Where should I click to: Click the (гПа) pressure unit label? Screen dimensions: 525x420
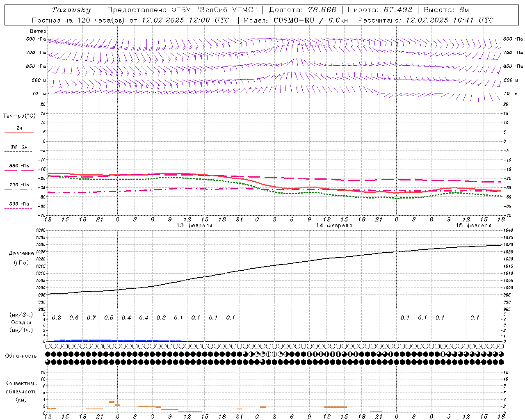21,262
